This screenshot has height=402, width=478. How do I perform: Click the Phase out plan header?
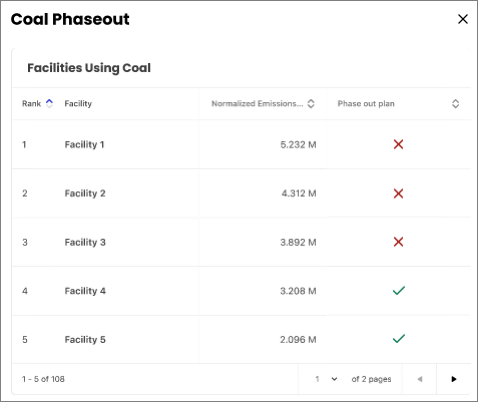(x=366, y=104)
